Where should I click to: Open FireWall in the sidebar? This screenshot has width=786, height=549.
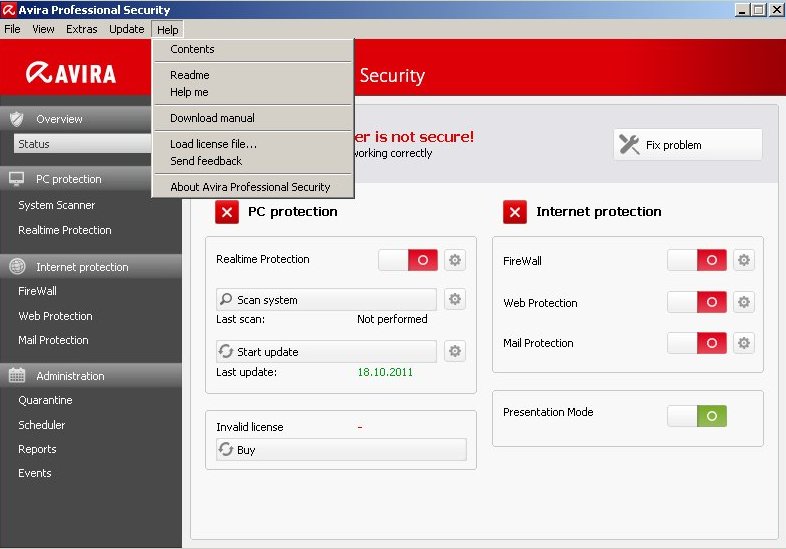click(37, 291)
